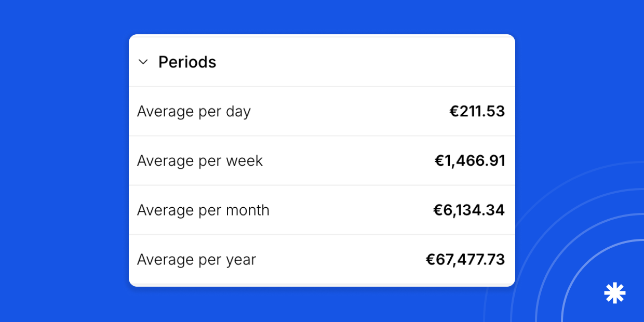Select the Average per year label
Viewport: 644px width, 322px height.
click(x=196, y=260)
